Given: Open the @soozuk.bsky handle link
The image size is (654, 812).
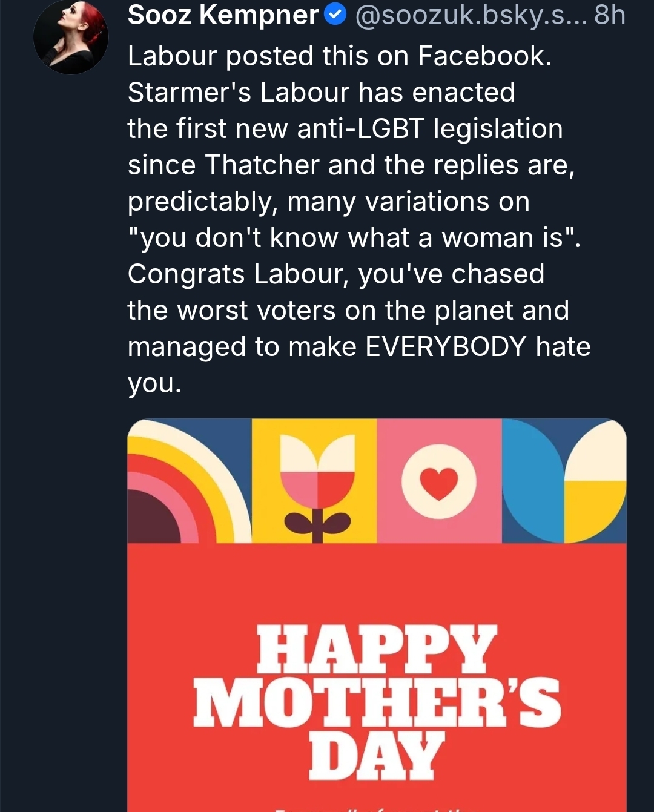Looking at the screenshot, I should (471, 15).
